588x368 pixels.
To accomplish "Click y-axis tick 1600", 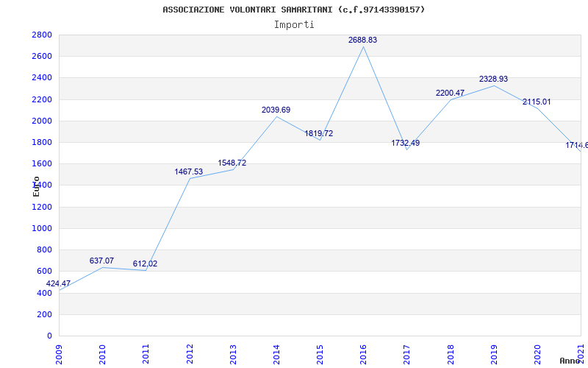I will [42, 163].
